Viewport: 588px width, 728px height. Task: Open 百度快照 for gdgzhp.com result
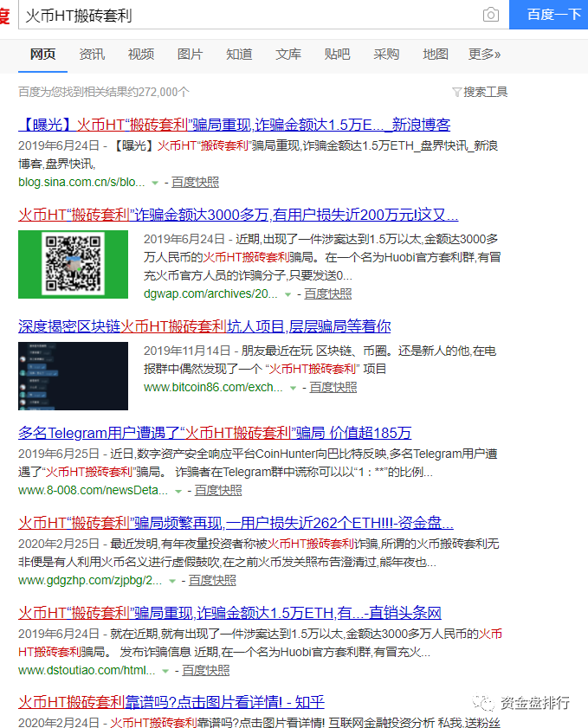[212, 580]
